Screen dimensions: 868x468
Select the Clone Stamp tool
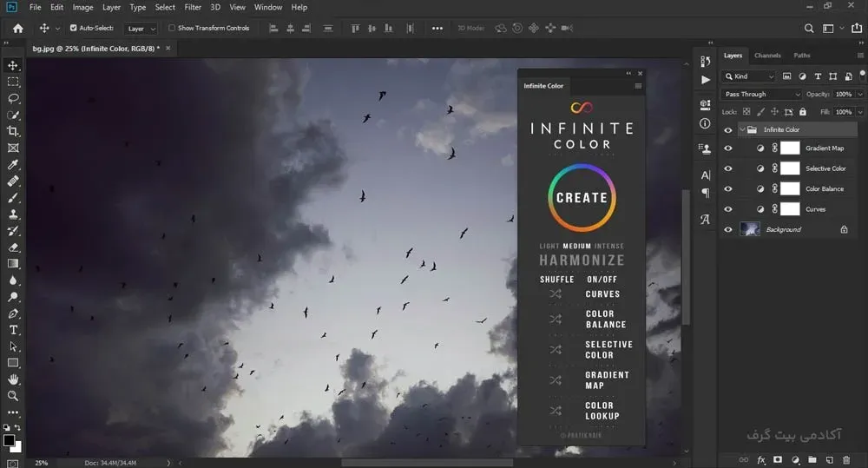13,214
